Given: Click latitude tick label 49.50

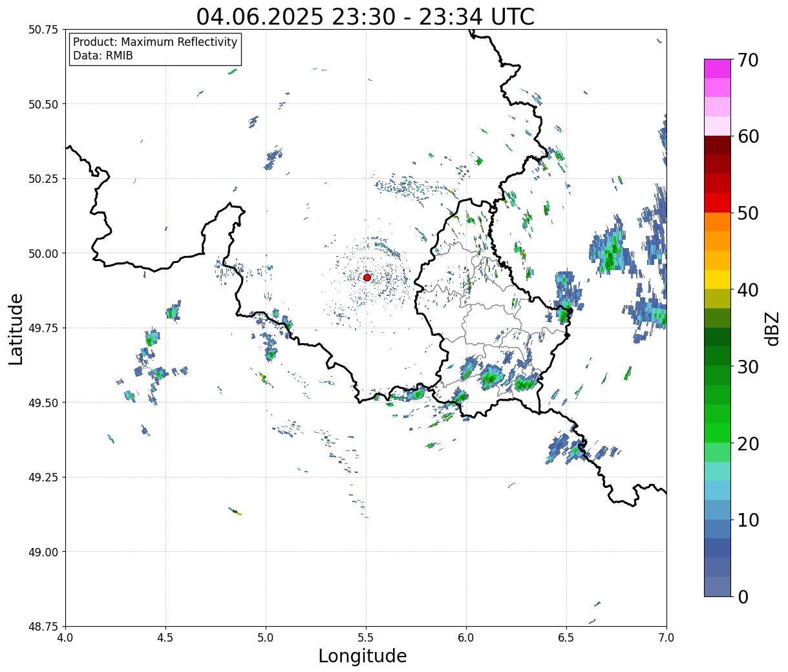Looking at the screenshot, I should [x=43, y=403].
